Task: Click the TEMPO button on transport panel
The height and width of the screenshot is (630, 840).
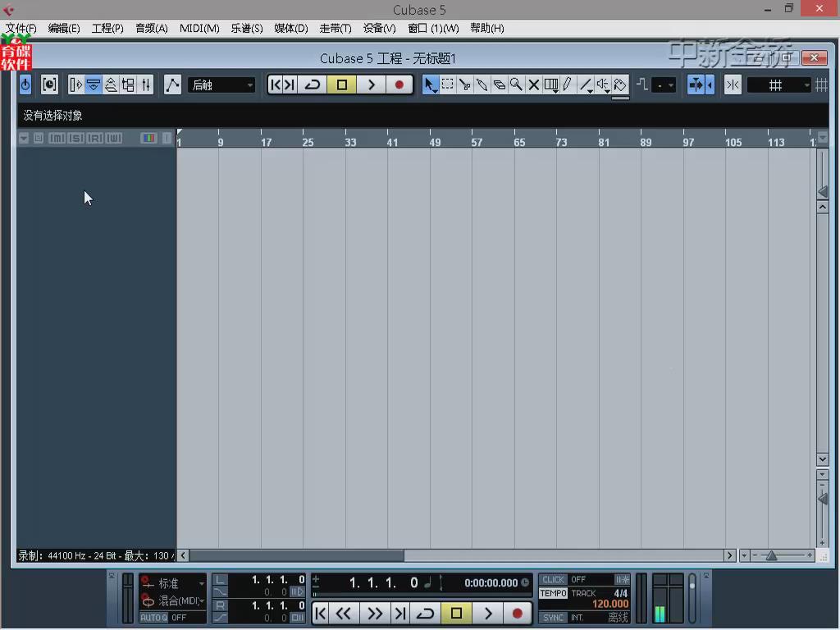Action: [x=553, y=593]
